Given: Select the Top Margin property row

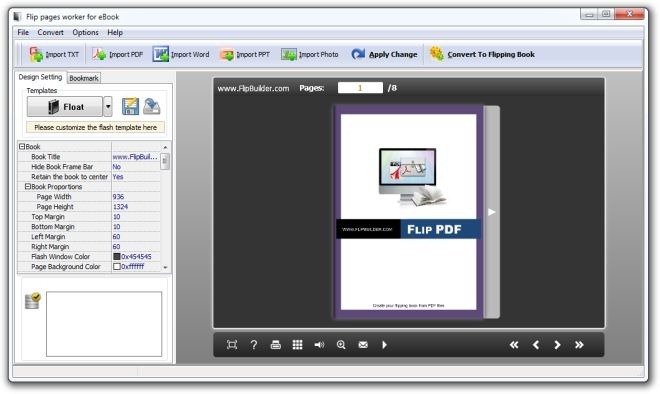Looking at the screenshot, I should point(89,216).
